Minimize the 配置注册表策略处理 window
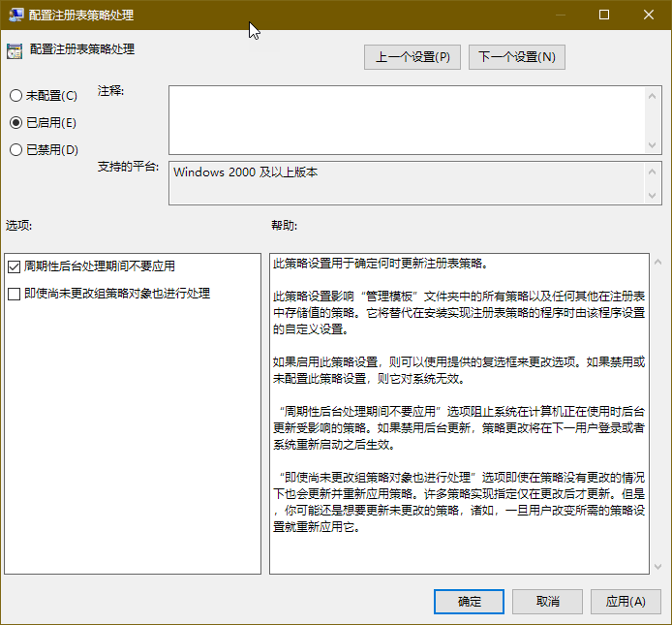The height and width of the screenshot is (625, 672). tap(559, 15)
